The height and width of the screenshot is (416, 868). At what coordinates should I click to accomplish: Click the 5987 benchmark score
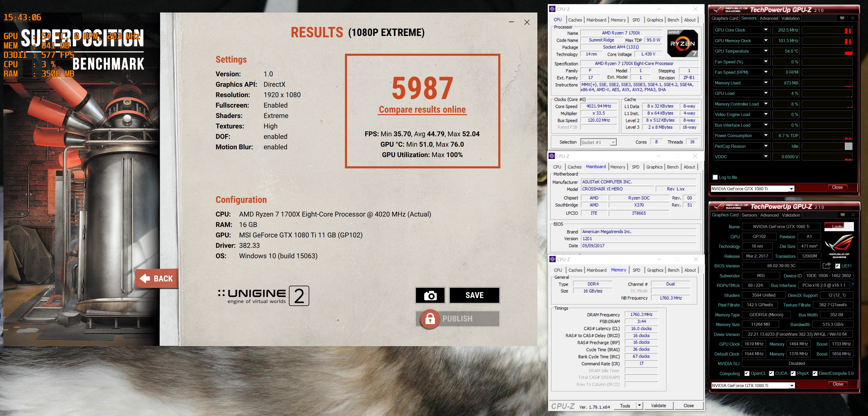[422, 88]
